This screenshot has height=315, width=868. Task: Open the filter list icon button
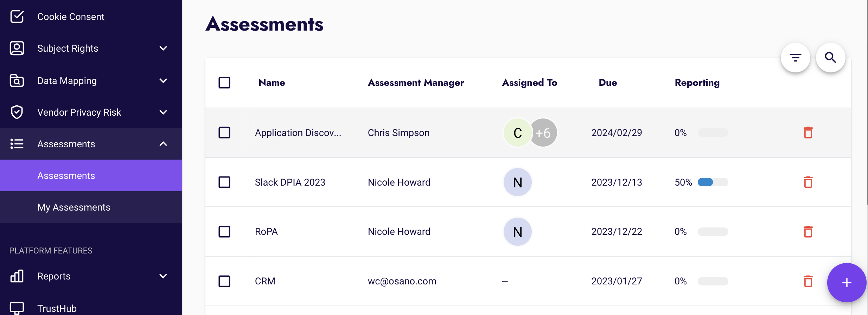tap(795, 58)
